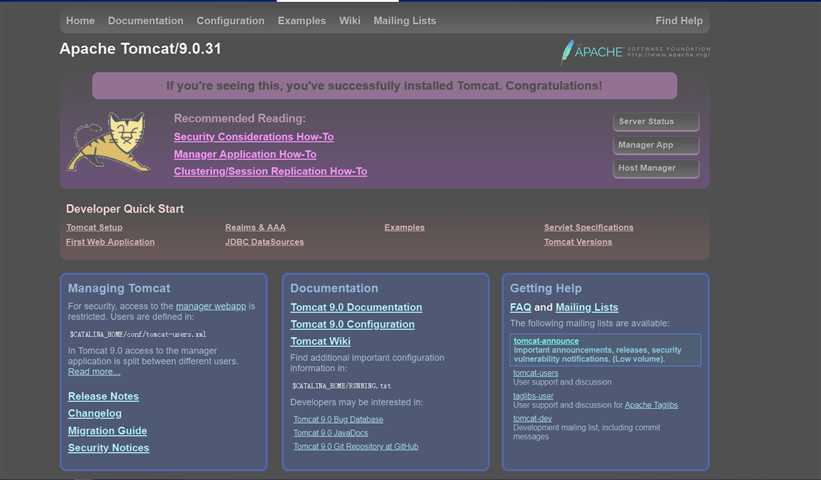This screenshot has height=480, width=821.
Task: Click the Getting Help panel heading
Action: (x=546, y=288)
